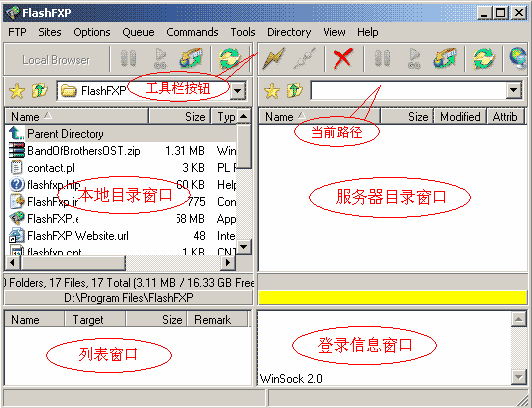Click the BandOfBrothersOST.zip archive icon

tap(17, 151)
